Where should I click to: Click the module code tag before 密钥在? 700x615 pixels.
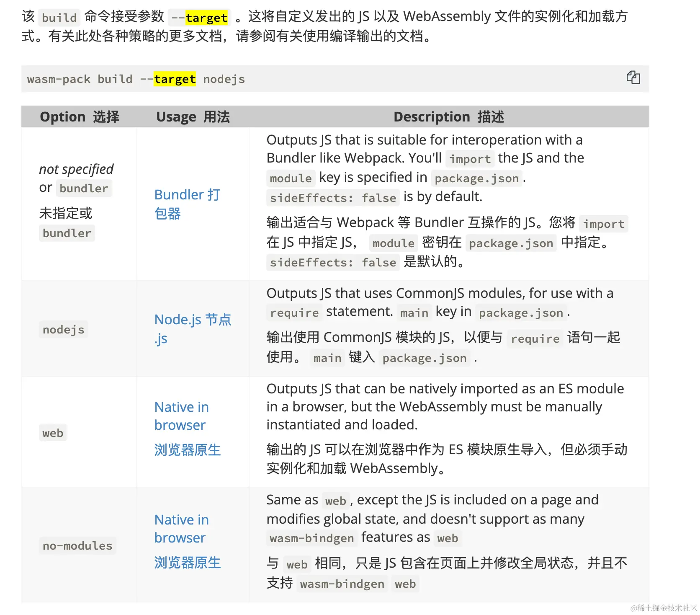(x=393, y=243)
